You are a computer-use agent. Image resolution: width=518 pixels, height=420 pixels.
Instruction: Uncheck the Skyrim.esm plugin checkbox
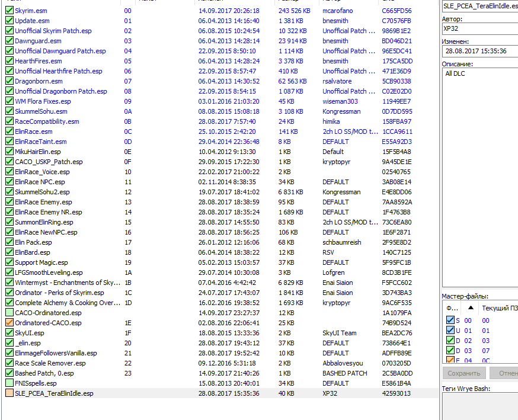[9, 11]
